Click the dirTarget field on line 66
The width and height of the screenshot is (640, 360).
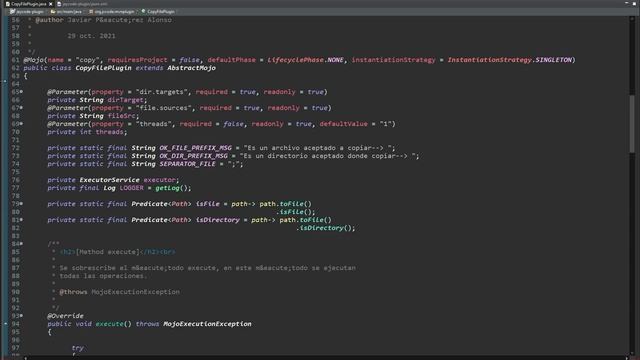125,100
